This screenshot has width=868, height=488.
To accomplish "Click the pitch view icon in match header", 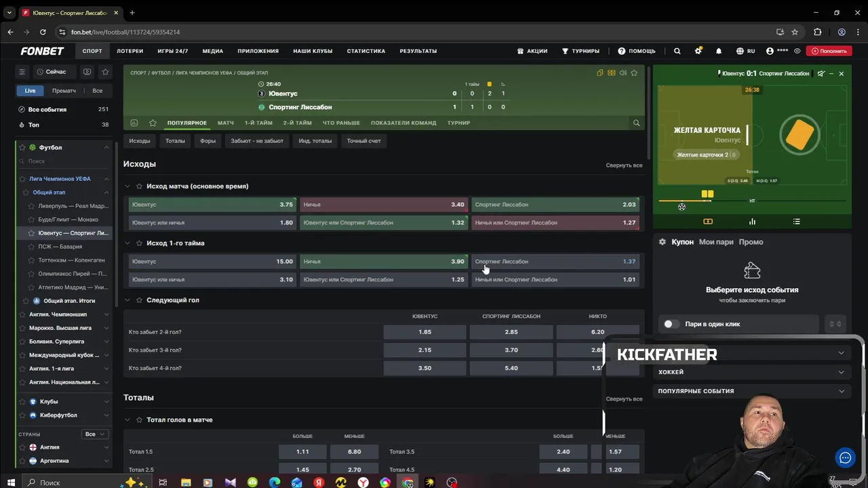I will (612, 73).
